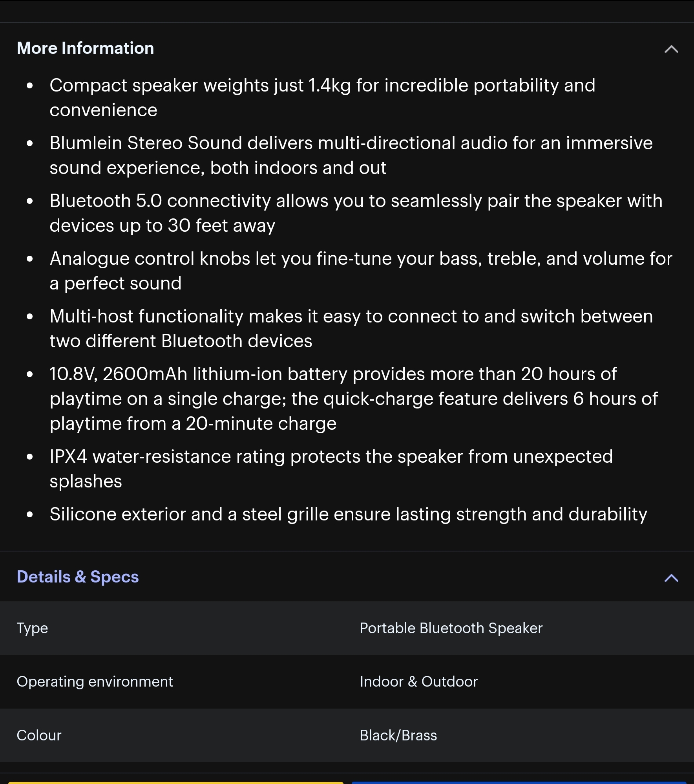Click the Black/Brass colour value
The width and height of the screenshot is (694, 784).
[398, 735]
